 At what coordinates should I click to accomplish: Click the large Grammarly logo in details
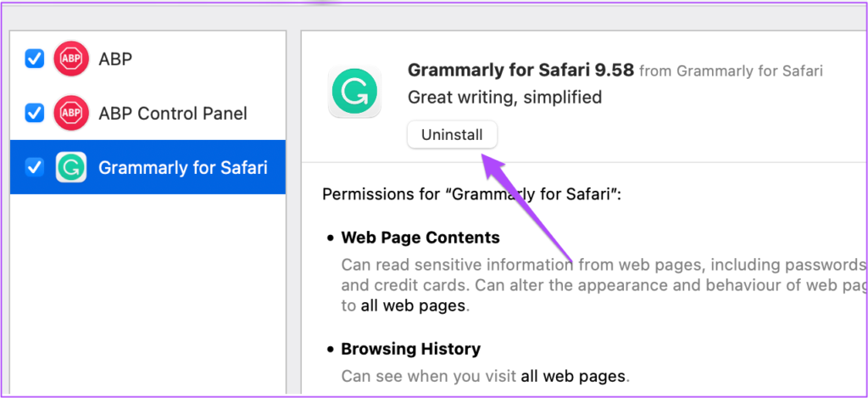(354, 92)
